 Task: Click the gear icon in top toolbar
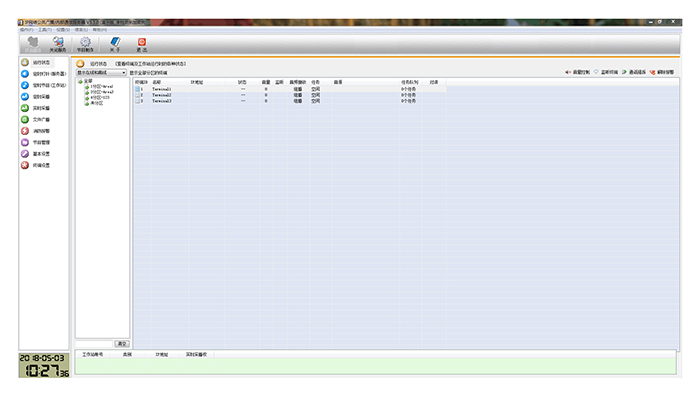[85, 42]
